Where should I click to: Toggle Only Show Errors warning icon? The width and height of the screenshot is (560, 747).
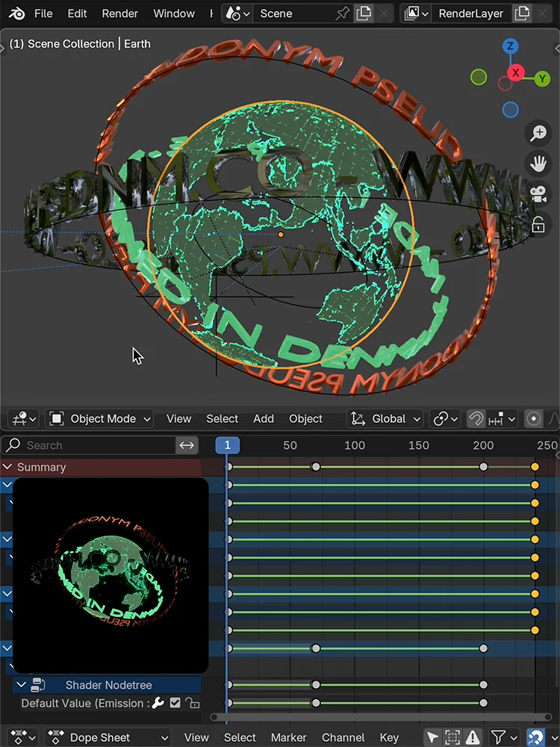click(x=473, y=738)
